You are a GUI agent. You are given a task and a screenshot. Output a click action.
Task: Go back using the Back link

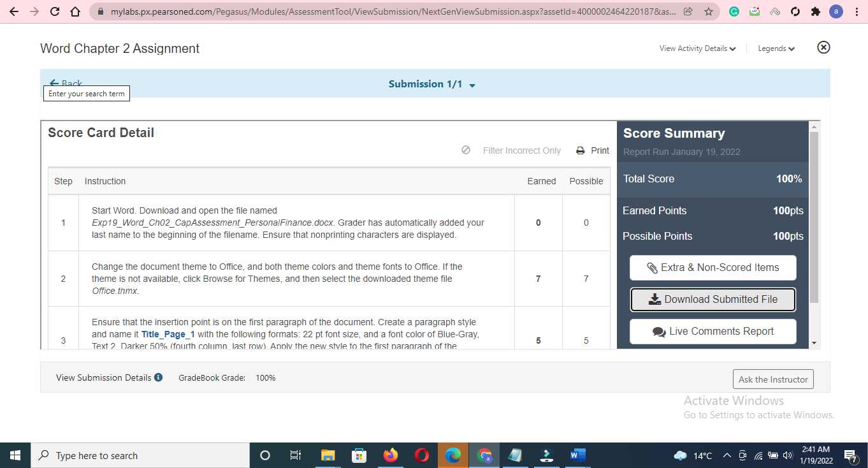point(66,84)
